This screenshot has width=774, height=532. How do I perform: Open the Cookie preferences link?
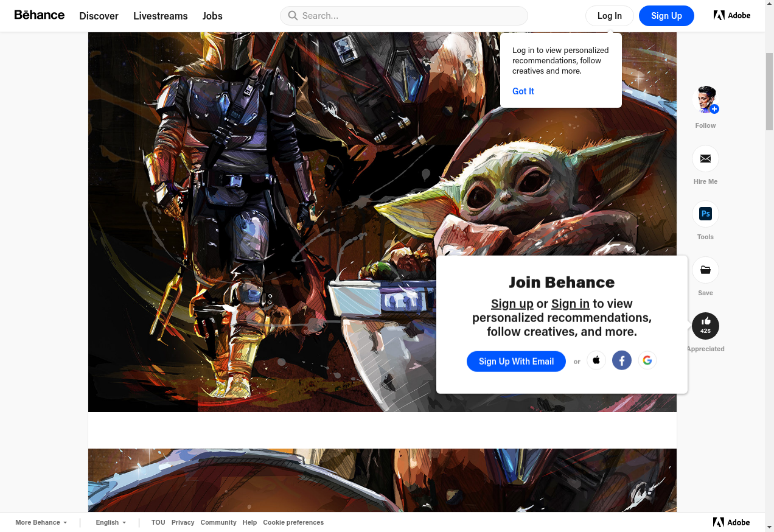293,522
